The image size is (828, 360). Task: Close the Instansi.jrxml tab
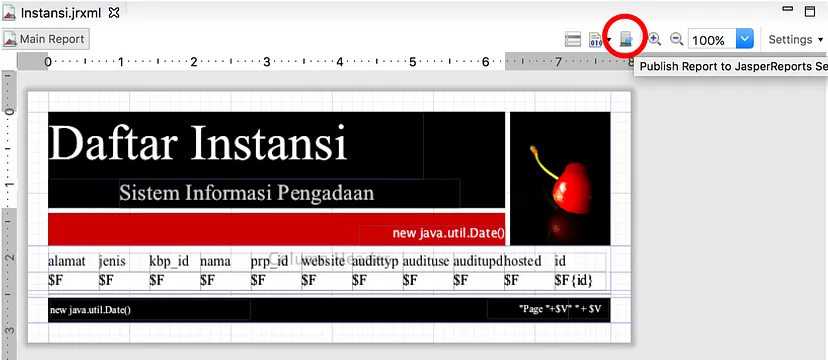pyautogui.click(x=114, y=13)
